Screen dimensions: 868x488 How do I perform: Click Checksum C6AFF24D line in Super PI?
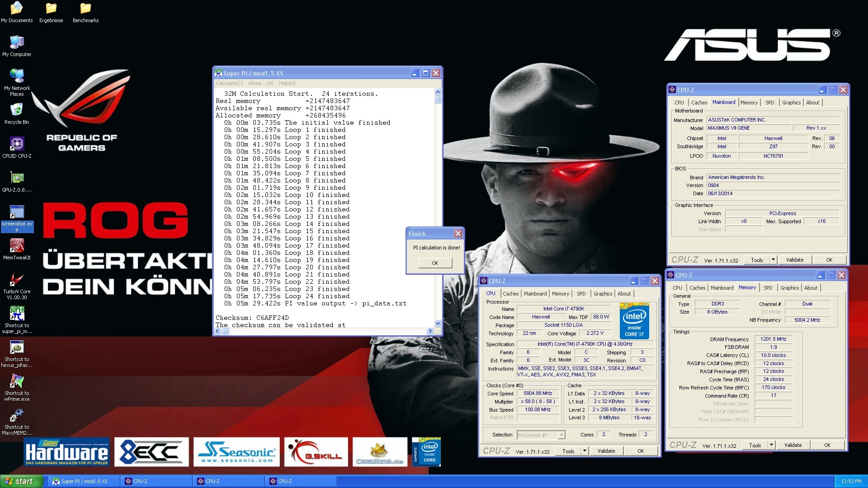coord(252,318)
